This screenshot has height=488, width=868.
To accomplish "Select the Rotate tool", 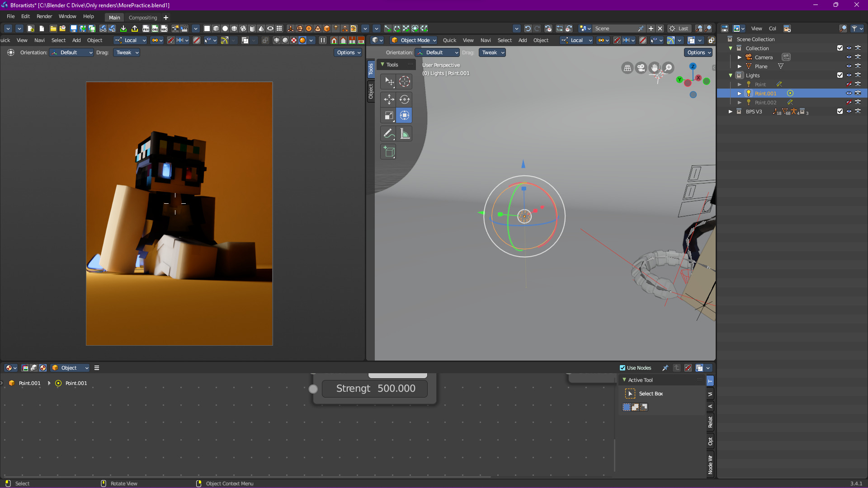I will coord(405,99).
